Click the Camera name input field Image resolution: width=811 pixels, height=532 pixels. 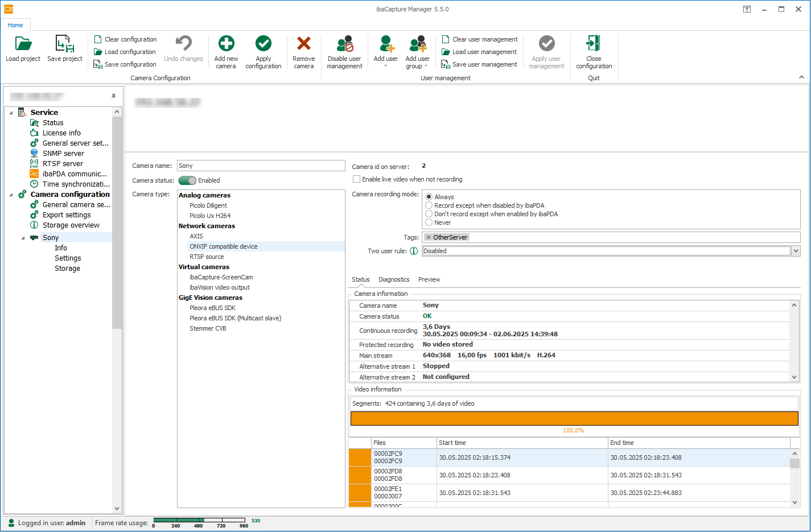click(261, 166)
